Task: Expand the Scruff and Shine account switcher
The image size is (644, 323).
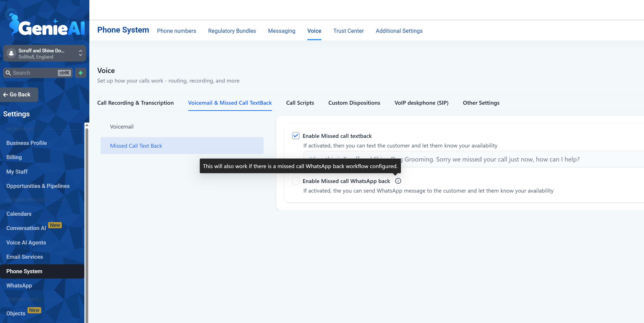Action: click(x=80, y=53)
